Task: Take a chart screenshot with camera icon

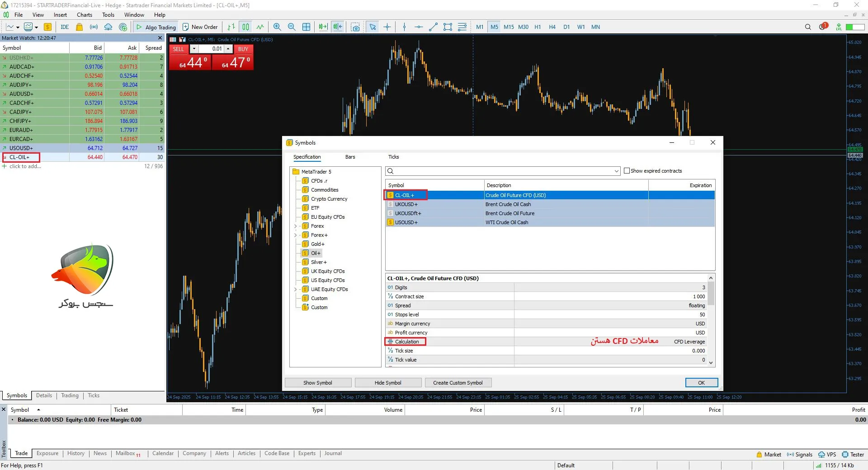Action: point(356,27)
